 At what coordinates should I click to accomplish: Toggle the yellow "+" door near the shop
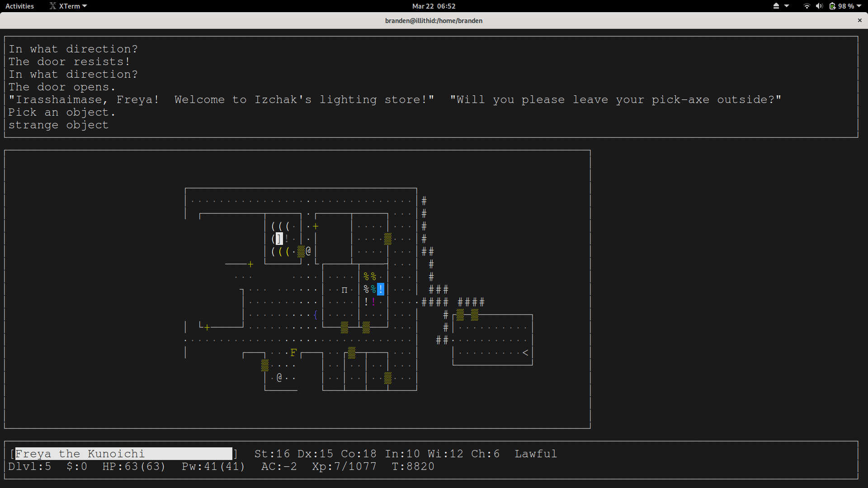[315, 226]
